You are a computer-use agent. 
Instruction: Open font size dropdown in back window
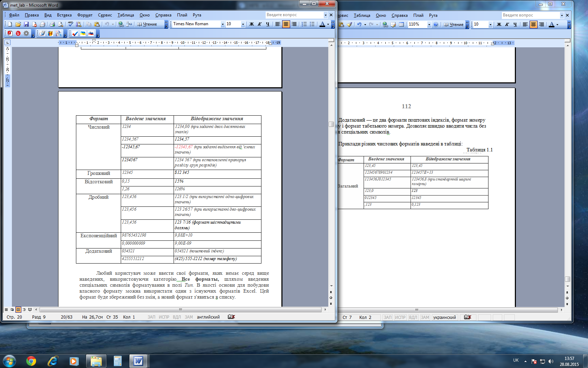[x=490, y=25]
